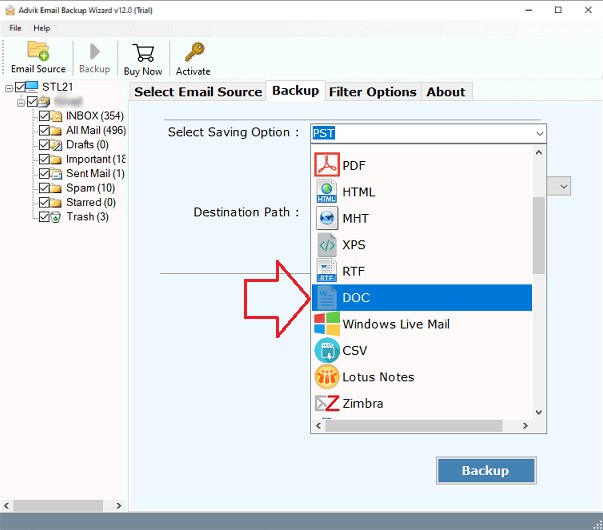Select the Windows Live Mail icon

pos(327,324)
